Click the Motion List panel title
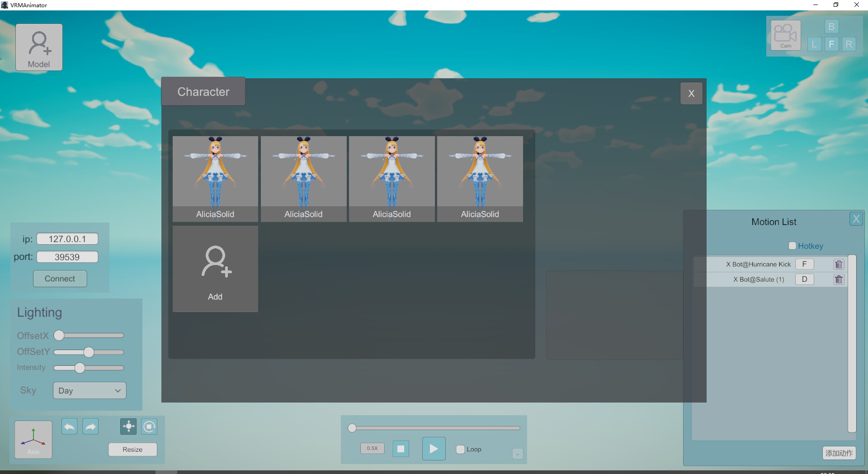The image size is (868, 474). (774, 222)
